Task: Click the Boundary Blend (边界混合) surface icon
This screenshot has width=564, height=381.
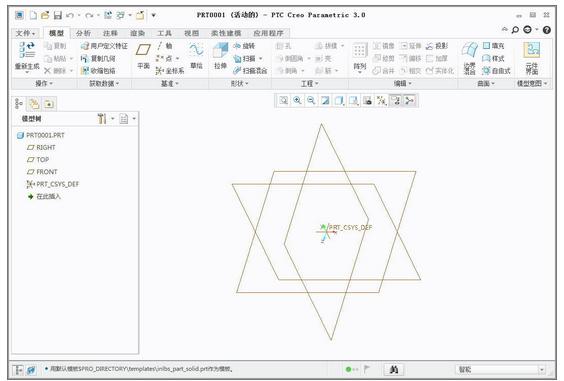Action: 469,58
